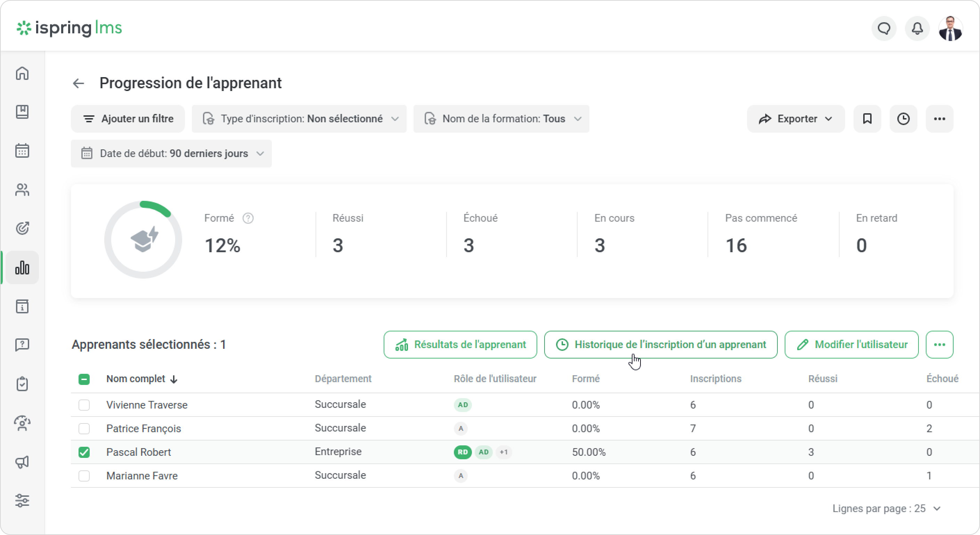
Task: Open the scheduled reports clock icon
Action: point(903,119)
